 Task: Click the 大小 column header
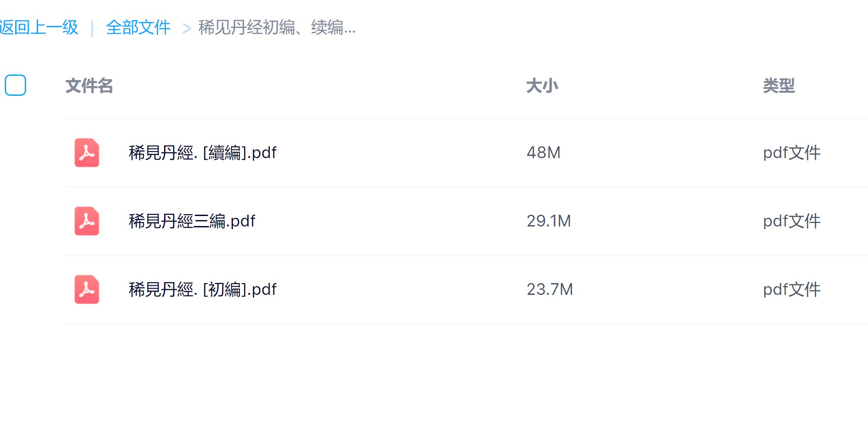coord(542,86)
